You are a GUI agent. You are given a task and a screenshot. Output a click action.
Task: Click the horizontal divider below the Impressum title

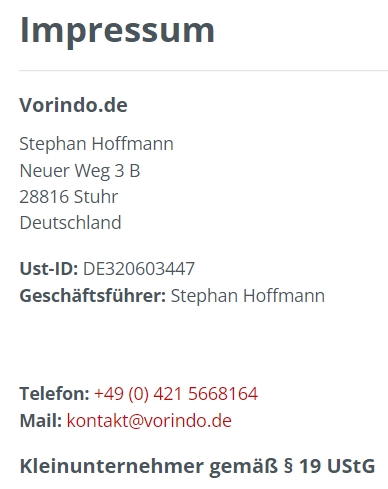tap(203, 71)
